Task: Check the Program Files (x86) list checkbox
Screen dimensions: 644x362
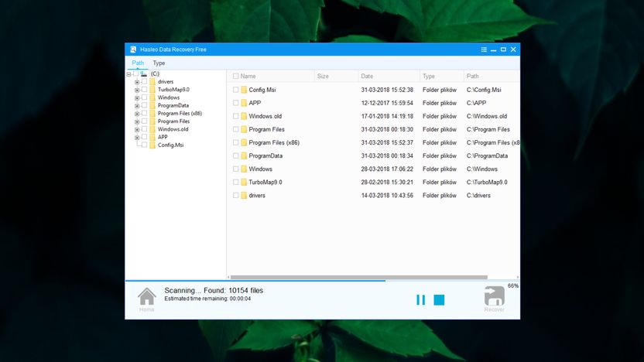Action: pos(236,143)
